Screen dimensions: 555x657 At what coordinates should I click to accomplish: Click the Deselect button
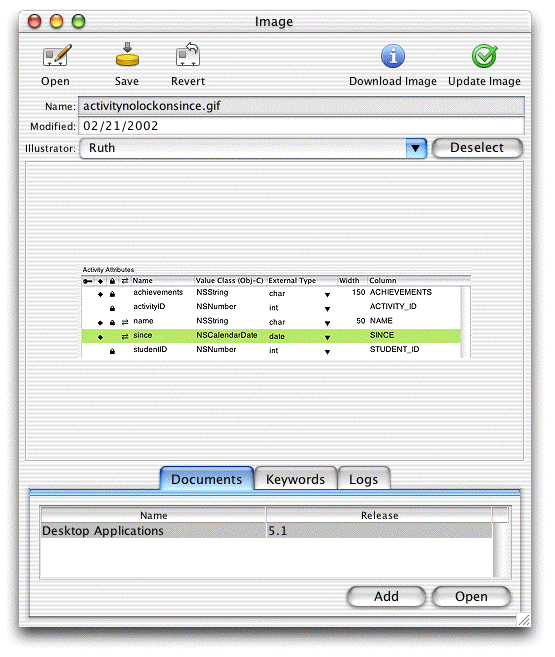[x=478, y=148]
